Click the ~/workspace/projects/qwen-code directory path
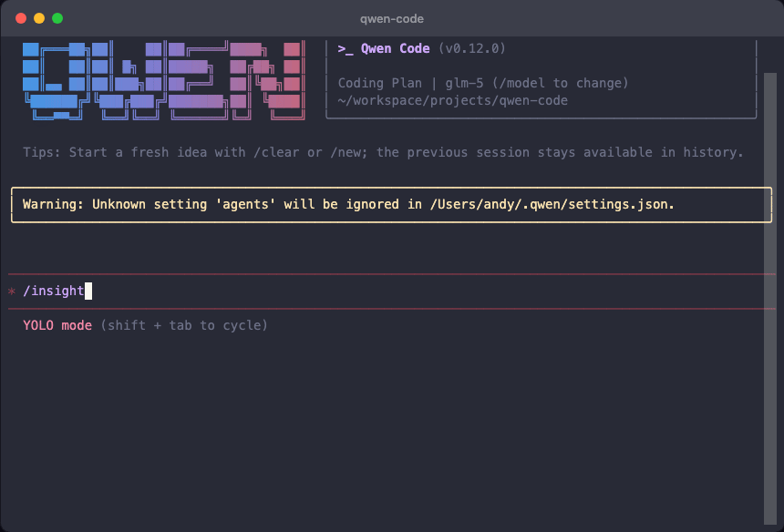784x532 pixels. pos(453,100)
